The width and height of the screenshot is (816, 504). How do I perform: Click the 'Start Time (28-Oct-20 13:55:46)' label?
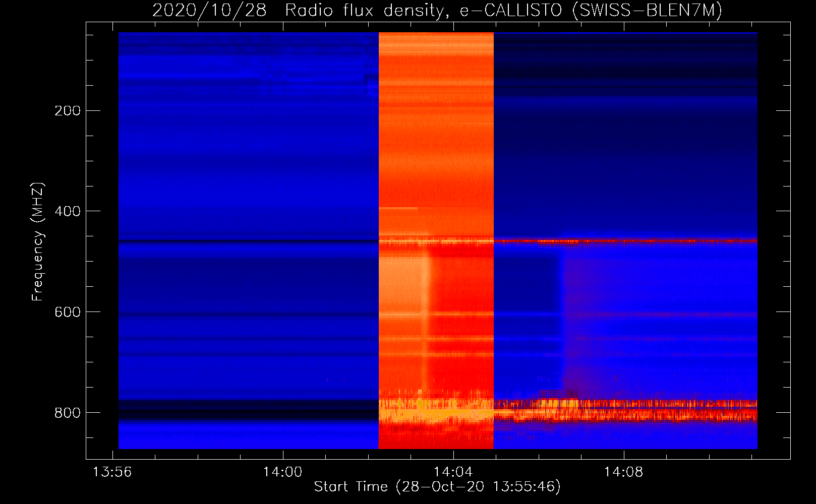tap(437, 487)
